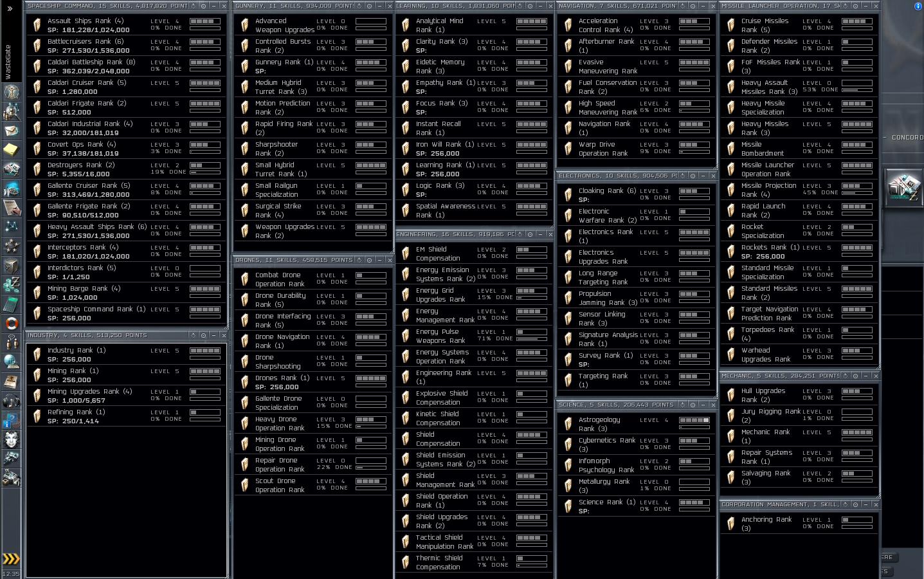Click the "WasteGate" character name label
The height and width of the screenshot is (579, 924).
pyautogui.click(x=8, y=62)
